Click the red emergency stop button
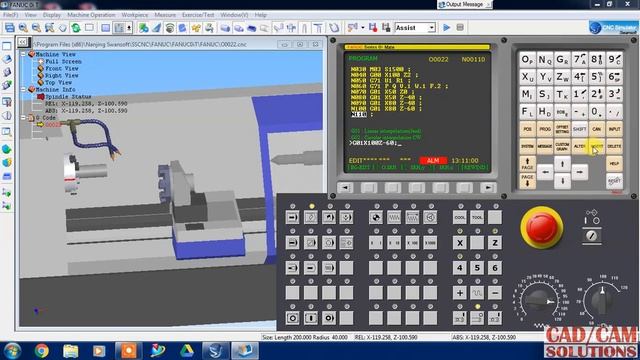The width and height of the screenshot is (640, 360). (542, 227)
